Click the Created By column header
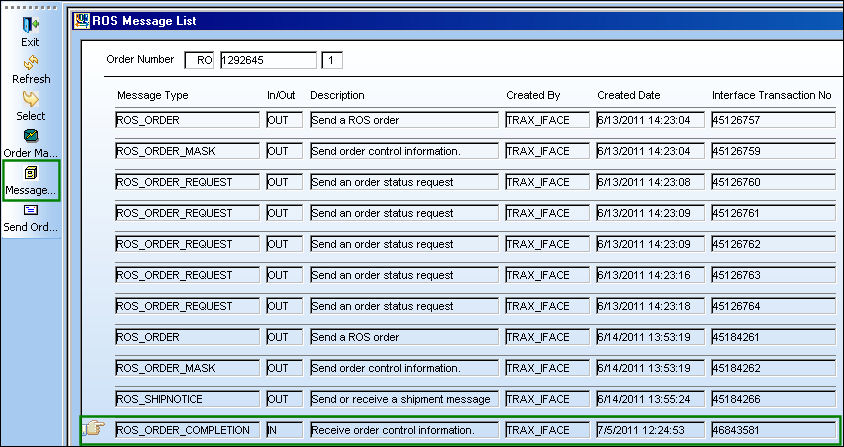The image size is (844, 447). tap(533, 95)
